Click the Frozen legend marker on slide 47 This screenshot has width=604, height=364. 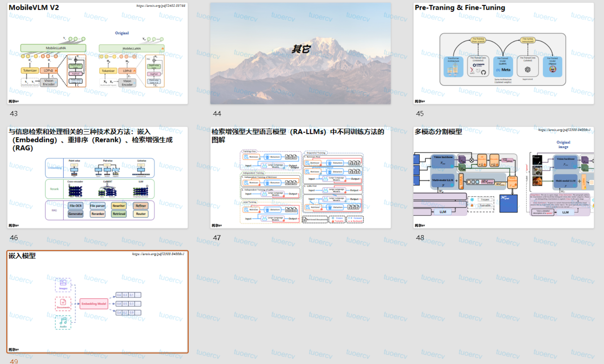click(x=333, y=218)
